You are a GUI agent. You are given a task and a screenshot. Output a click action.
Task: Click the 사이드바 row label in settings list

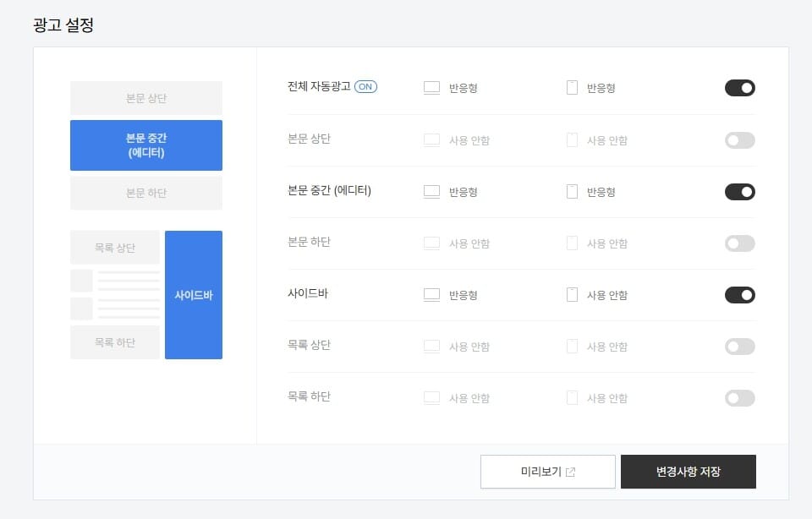(308, 293)
